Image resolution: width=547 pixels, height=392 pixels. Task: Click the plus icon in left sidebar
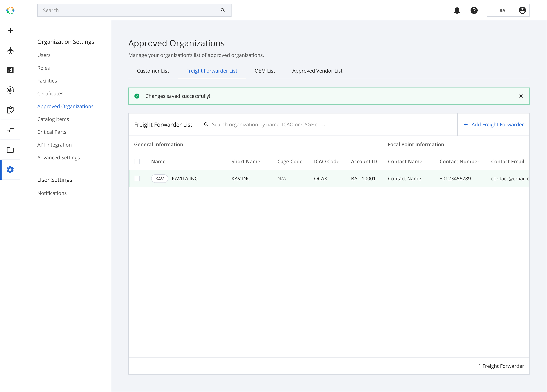pyautogui.click(x=10, y=30)
